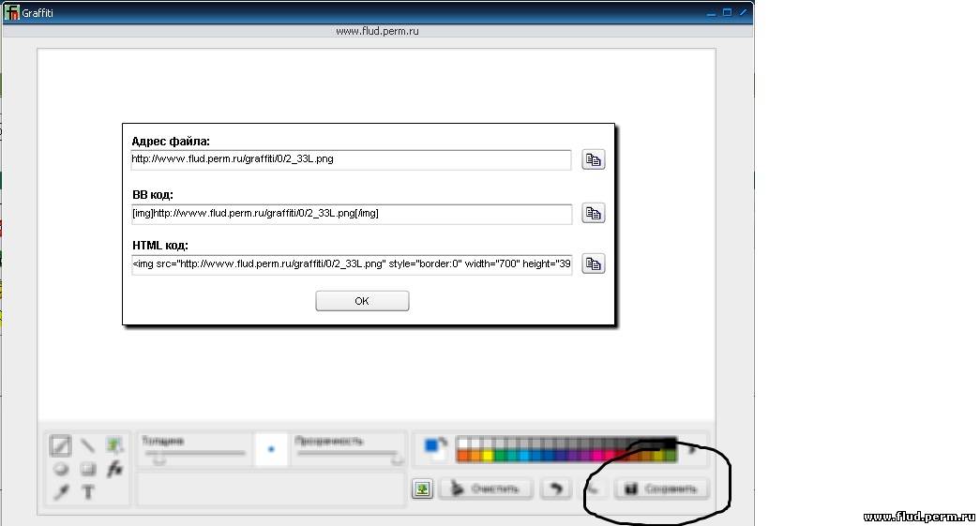Pick the eyedropper color picker tool

tap(60, 492)
